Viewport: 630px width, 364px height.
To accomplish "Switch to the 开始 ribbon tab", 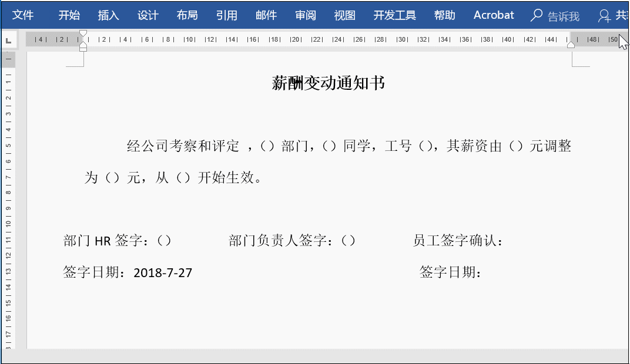I will pyautogui.click(x=69, y=15).
